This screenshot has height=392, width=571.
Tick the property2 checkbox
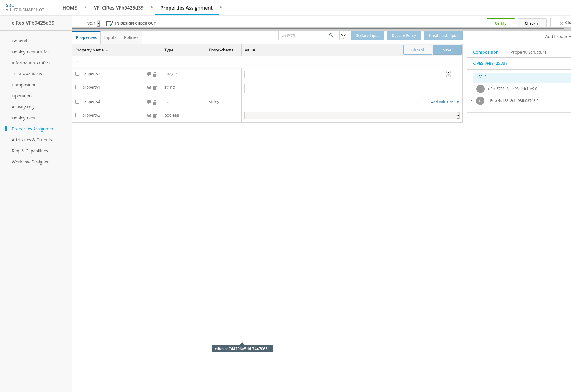77,74
